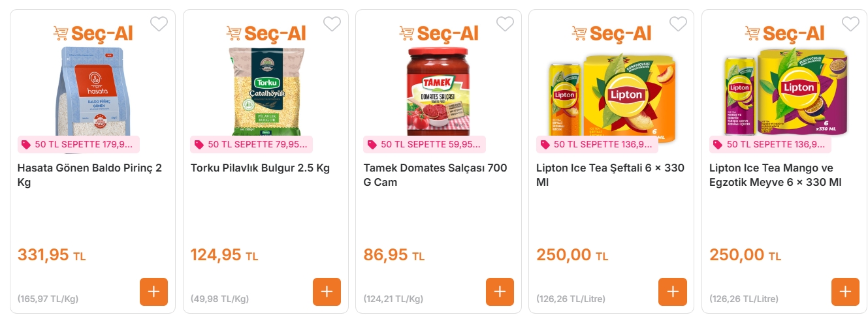Open Hasata Gönen Baldo Pirinç 2 Kg title
Viewport: 868px width, 317px height.
[89, 175]
